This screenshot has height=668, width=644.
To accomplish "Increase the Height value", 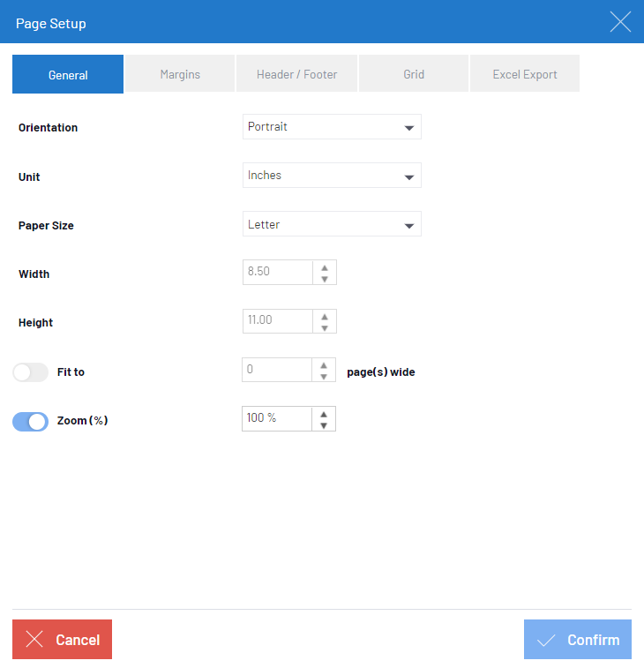I will (325, 317).
